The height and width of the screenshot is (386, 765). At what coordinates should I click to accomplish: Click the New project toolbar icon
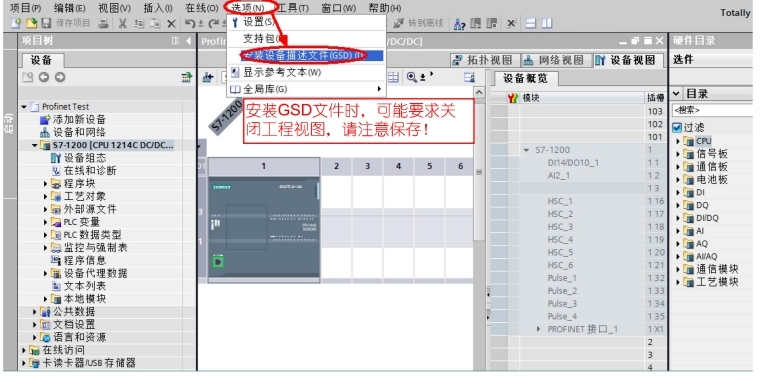pyautogui.click(x=16, y=23)
